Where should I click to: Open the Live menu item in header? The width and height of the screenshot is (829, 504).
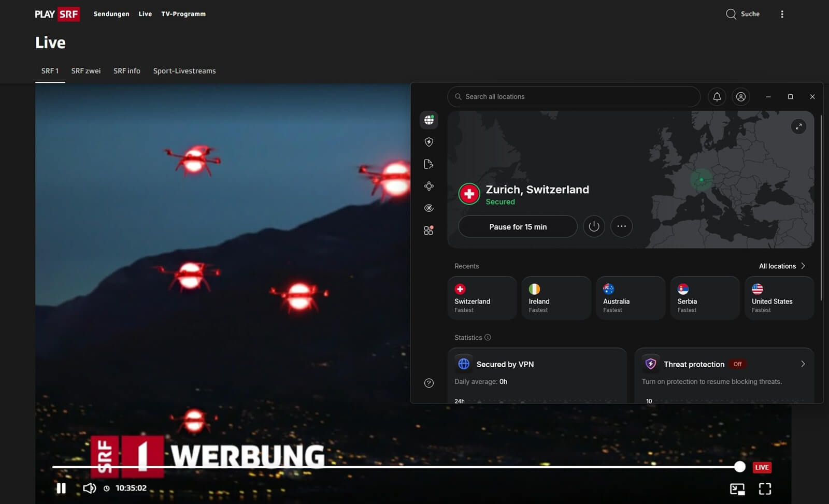(x=145, y=14)
